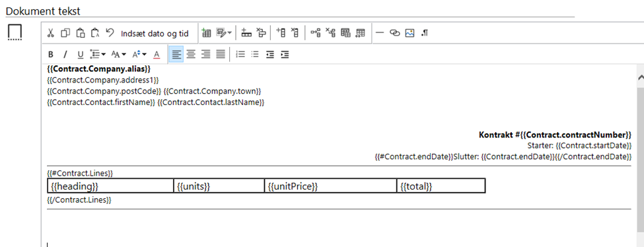
Task: Click the Copy icon in toolbar
Action: [65, 33]
